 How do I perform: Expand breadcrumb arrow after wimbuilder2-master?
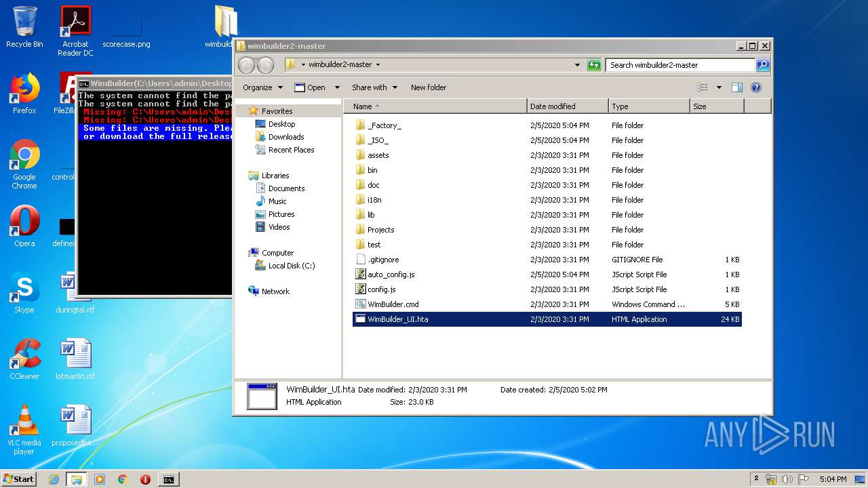point(378,65)
